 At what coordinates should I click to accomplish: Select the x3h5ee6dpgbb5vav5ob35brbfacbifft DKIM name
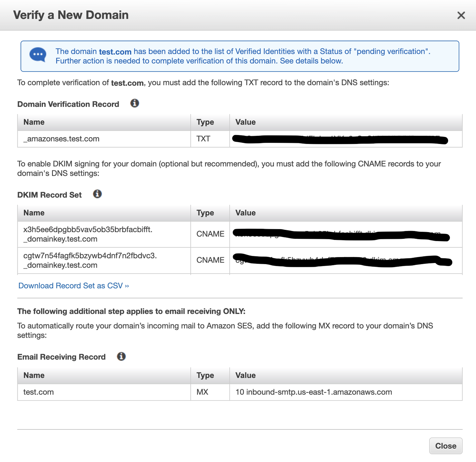tap(88, 234)
